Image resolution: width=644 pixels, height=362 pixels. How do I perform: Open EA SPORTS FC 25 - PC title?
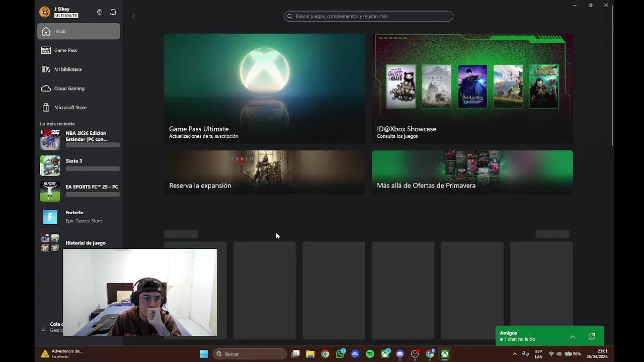tap(92, 187)
